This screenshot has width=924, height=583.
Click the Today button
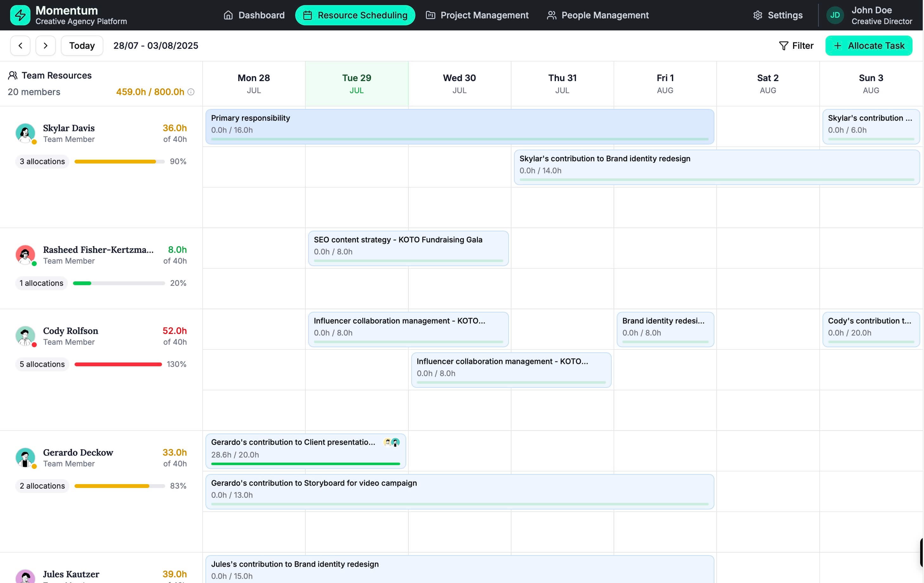pos(82,46)
